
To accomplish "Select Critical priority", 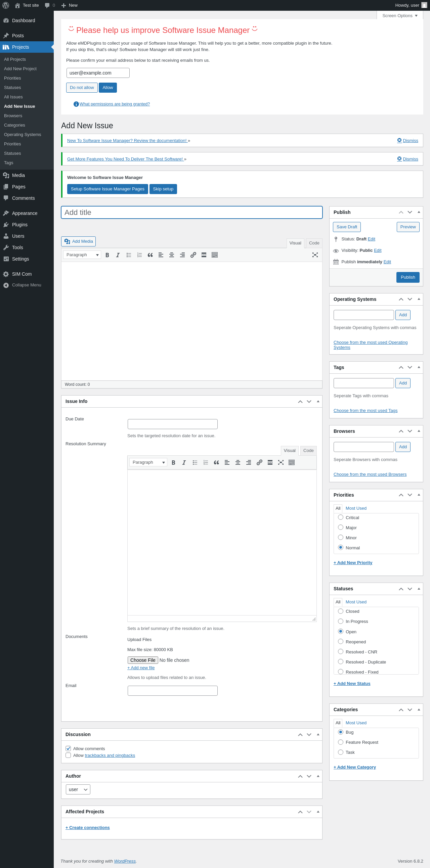I will point(341,517).
